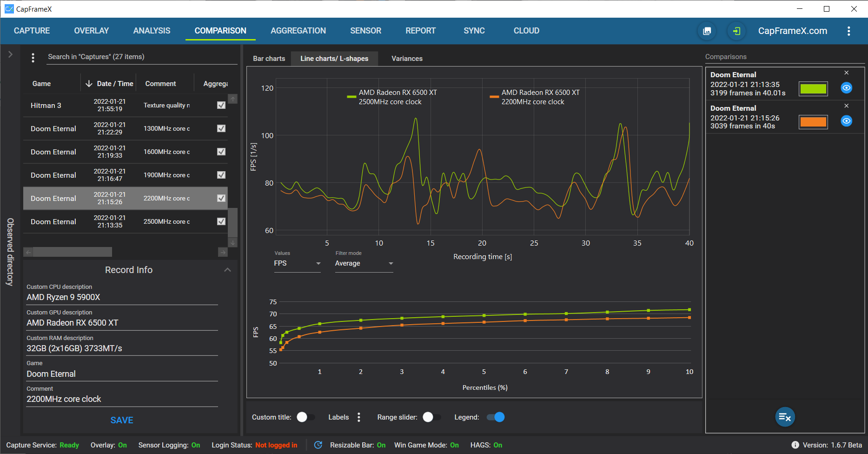The image size is (868, 454).
Task: Collapse the Record Info panel
Action: 227,270
